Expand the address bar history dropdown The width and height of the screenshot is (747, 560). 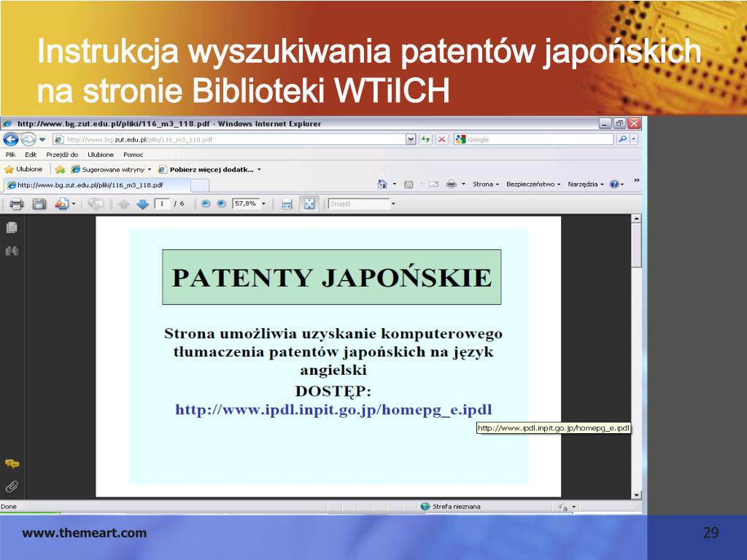pyautogui.click(x=411, y=139)
